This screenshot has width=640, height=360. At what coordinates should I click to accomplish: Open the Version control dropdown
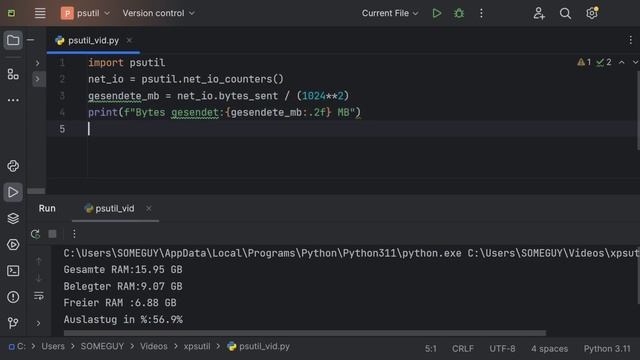pyautogui.click(x=158, y=13)
